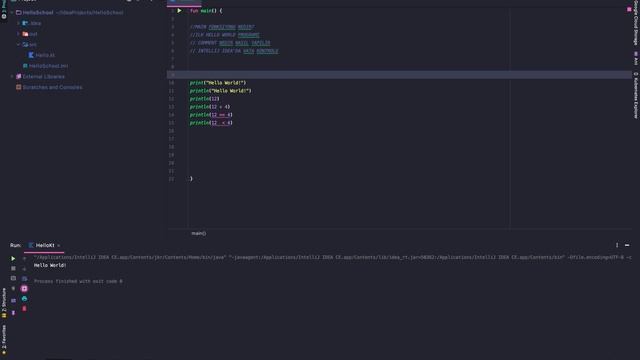Select the HelloKt run tab

(x=45, y=245)
